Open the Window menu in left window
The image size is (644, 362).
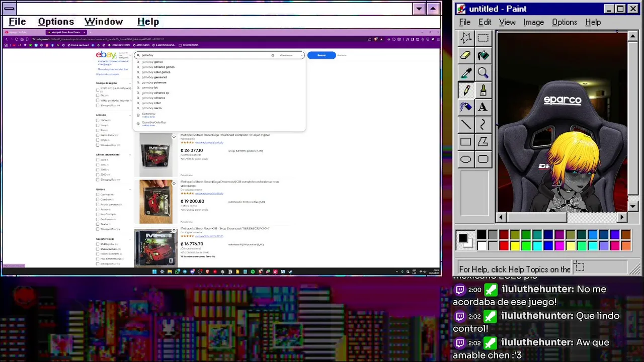click(x=104, y=22)
